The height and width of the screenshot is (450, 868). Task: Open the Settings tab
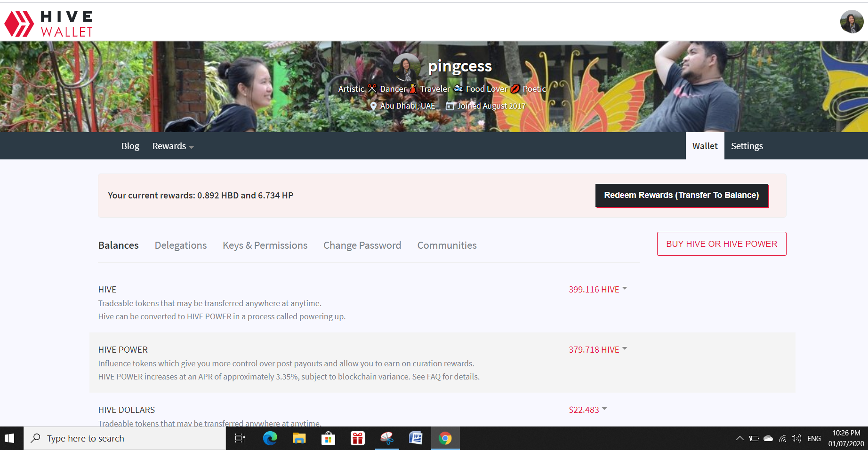point(747,146)
